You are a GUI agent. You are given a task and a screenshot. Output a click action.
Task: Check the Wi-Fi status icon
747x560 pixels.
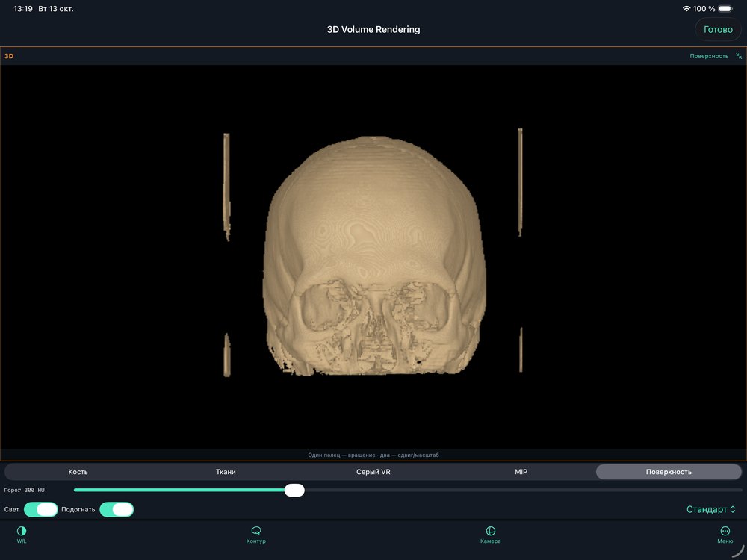click(686, 8)
